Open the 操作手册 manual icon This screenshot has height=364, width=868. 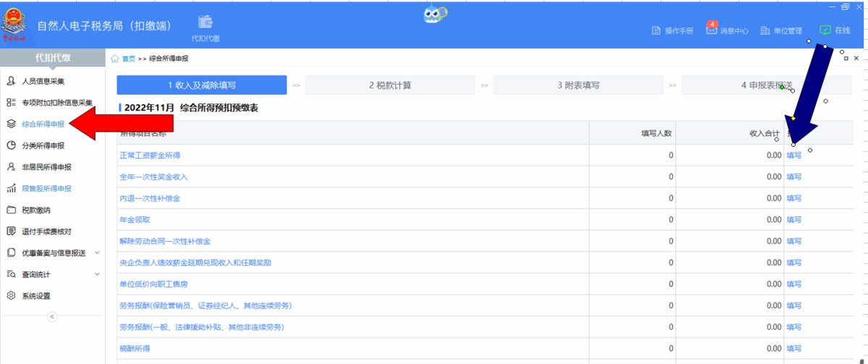click(657, 30)
